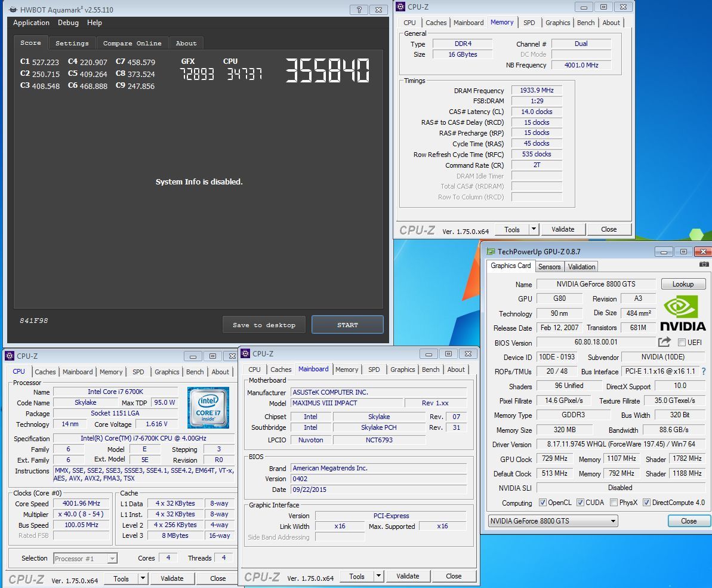The width and height of the screenshot is (712, 588).
Task: Switch to the About tab in Aquamark
Action: point(186,43)
